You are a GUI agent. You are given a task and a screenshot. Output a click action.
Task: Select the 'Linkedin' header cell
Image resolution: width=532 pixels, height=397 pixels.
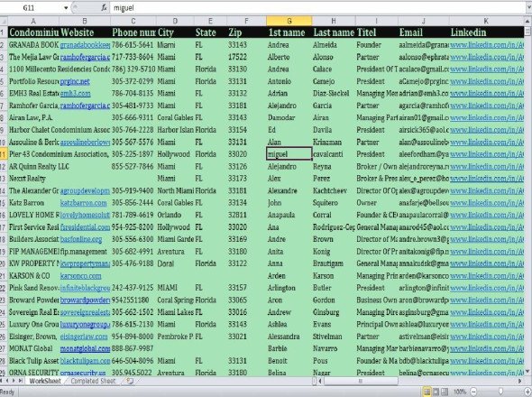tap(486, 32)
